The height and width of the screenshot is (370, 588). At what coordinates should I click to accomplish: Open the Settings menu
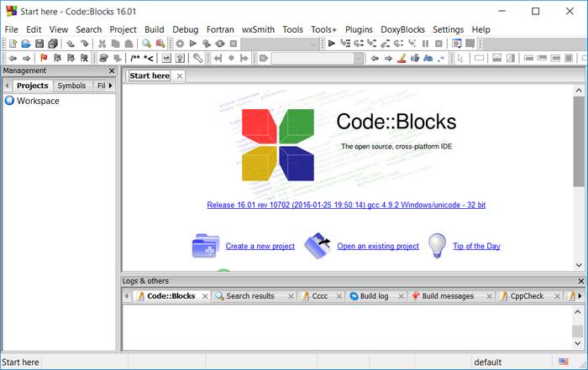point(448,29)
